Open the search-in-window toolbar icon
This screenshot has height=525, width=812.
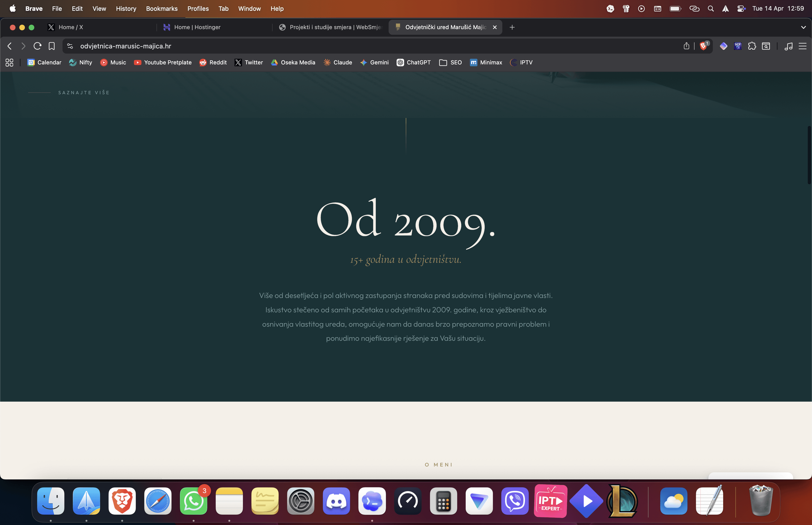click(x=766, y=46)
